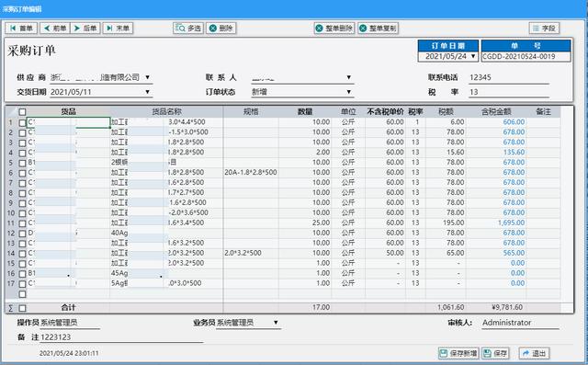Click 保存新增 save and new button

458,353
